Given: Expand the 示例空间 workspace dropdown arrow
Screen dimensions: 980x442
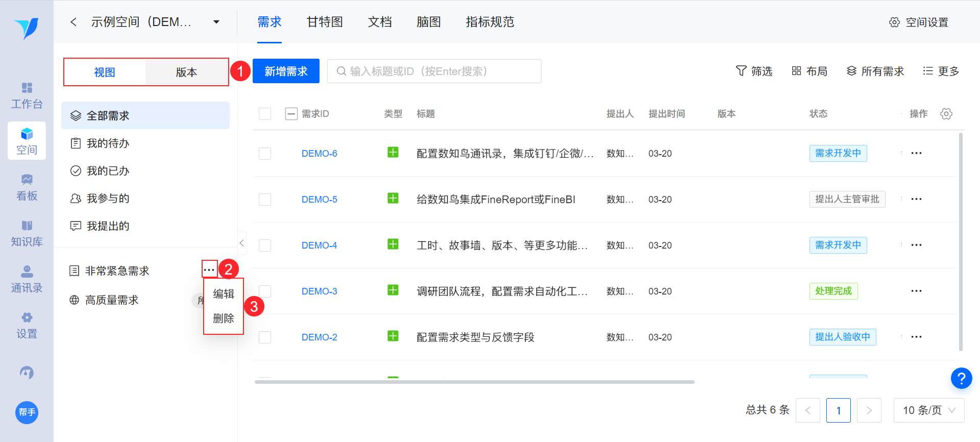Looking at the screenshot, I should pos(216,22).
